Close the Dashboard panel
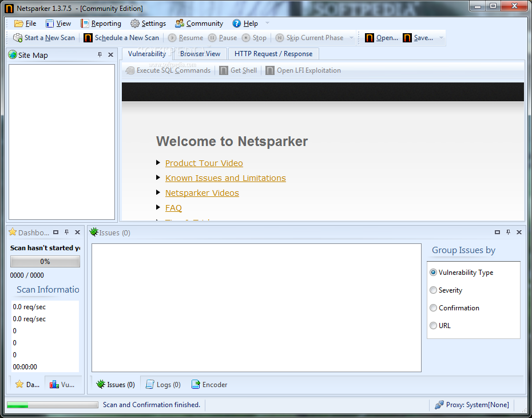Image resolution: width=532 pixels, height=418 pixels. pyautogui.click(x=77, y=232)
